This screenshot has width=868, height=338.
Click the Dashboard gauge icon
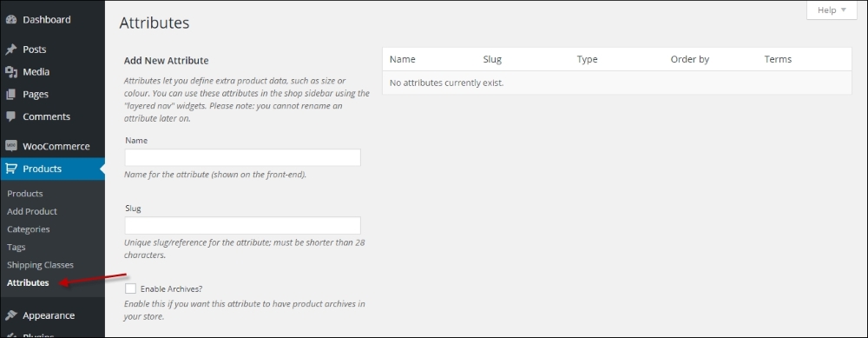point(11,19)
